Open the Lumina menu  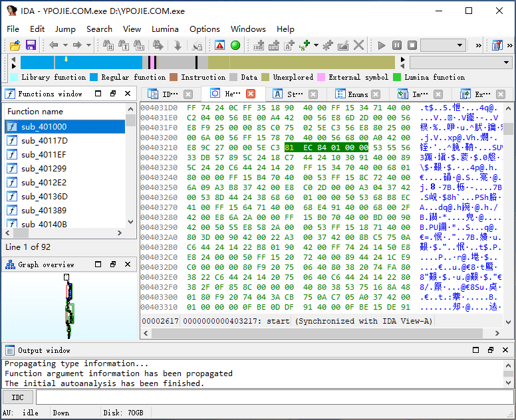coord(165,29)
